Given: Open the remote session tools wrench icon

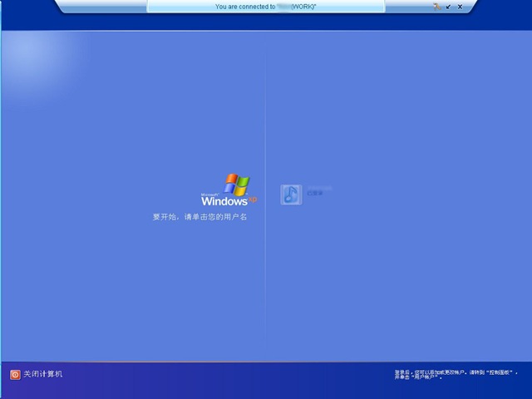Looking at the screenshot, I should click(x=437, y=7).
